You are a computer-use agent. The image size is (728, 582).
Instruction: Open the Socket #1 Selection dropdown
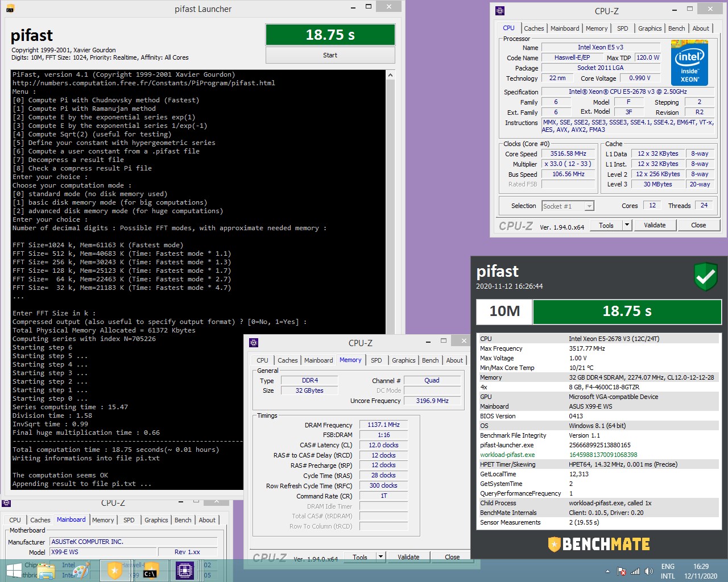click(x=568, y=206)
